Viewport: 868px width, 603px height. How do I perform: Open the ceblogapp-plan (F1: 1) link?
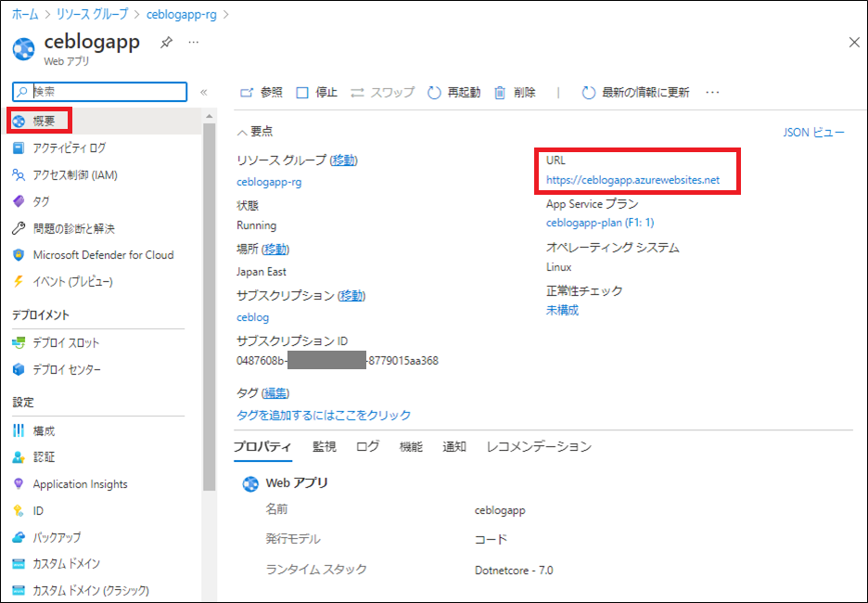tap(600, 223)
